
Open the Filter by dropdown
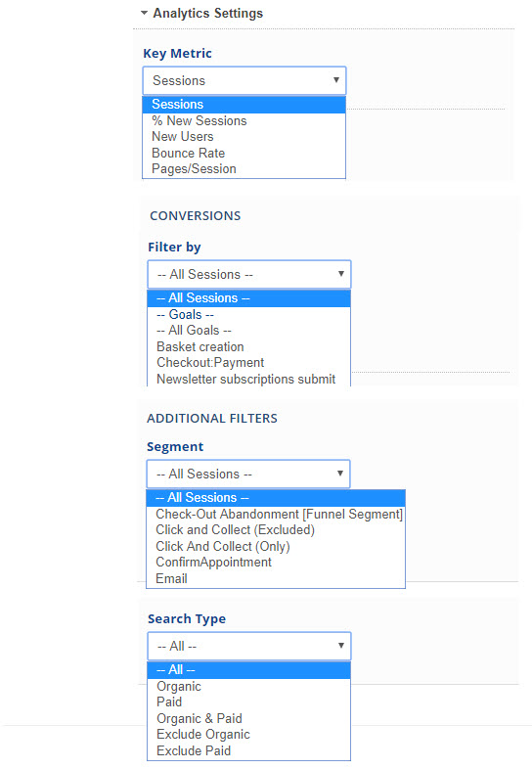[x=249, y=274]
